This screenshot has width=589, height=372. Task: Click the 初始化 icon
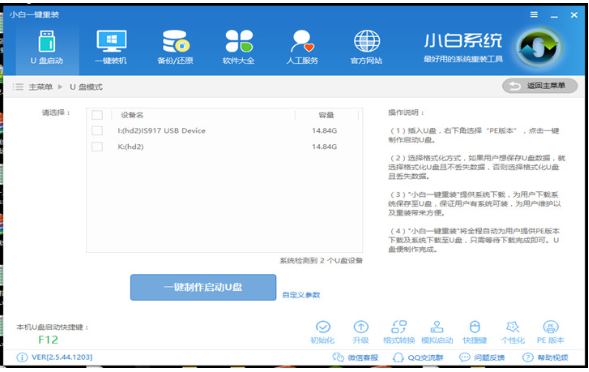[x=323, y=332]
